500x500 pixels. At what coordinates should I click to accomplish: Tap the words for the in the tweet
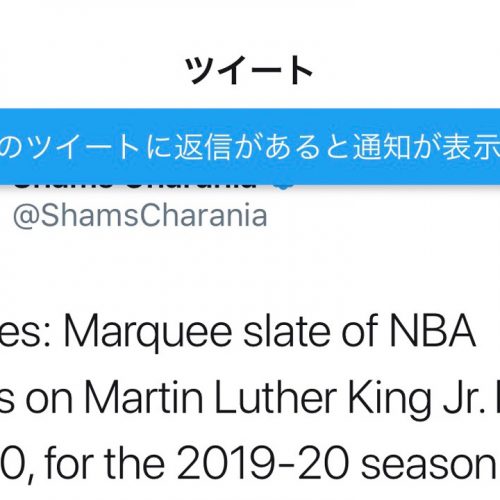105,463
